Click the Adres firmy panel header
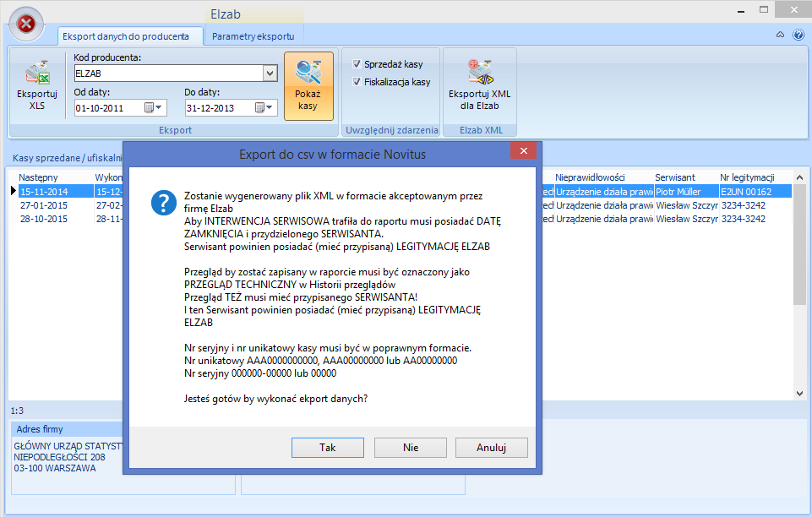This screenshot has height=517, width=812. (x=68, y=429)
